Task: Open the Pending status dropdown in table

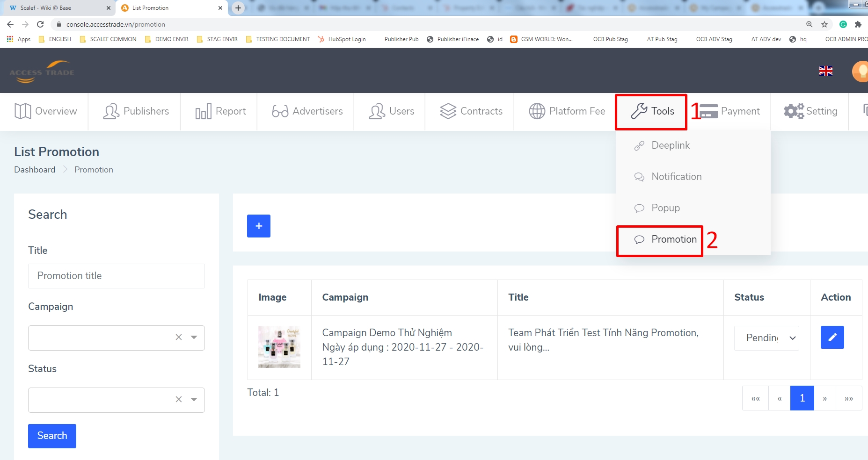Action: (766, 338)
